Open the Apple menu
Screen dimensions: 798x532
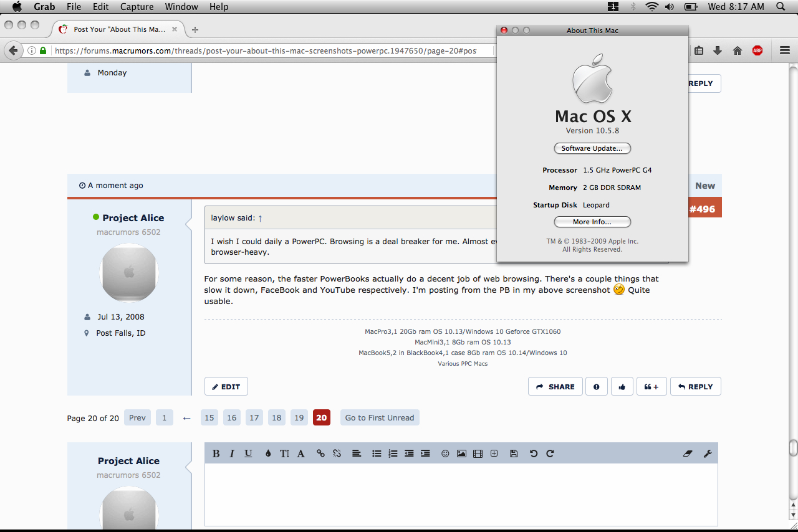click(17, 7)
